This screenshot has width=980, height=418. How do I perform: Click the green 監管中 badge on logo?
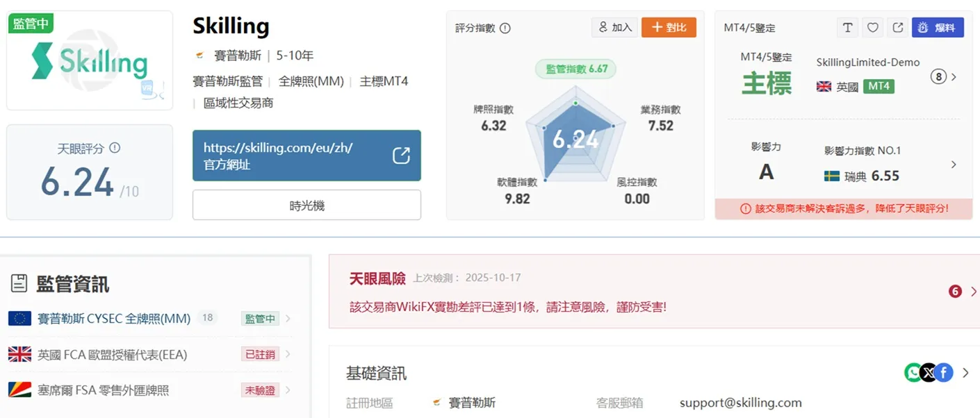coord(31,23)
